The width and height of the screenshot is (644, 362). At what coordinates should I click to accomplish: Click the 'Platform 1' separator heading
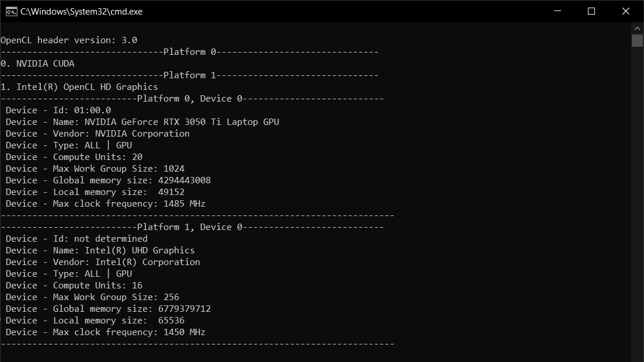click(x=189, y=75)
